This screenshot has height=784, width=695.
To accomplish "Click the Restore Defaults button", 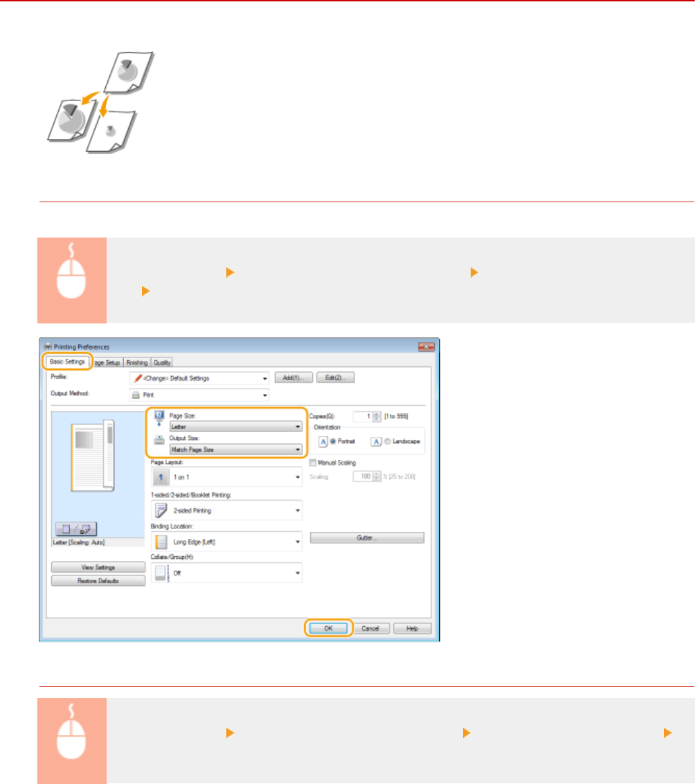I will 98,581.
